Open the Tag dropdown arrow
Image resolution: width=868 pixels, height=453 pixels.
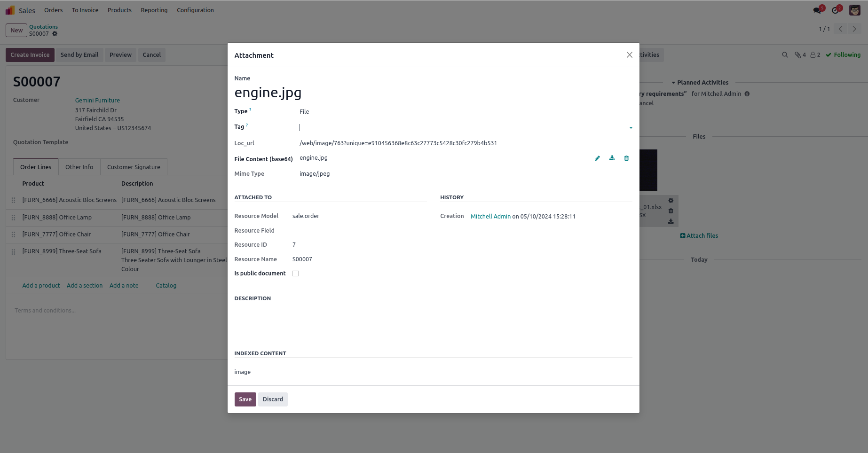[631, 128]
